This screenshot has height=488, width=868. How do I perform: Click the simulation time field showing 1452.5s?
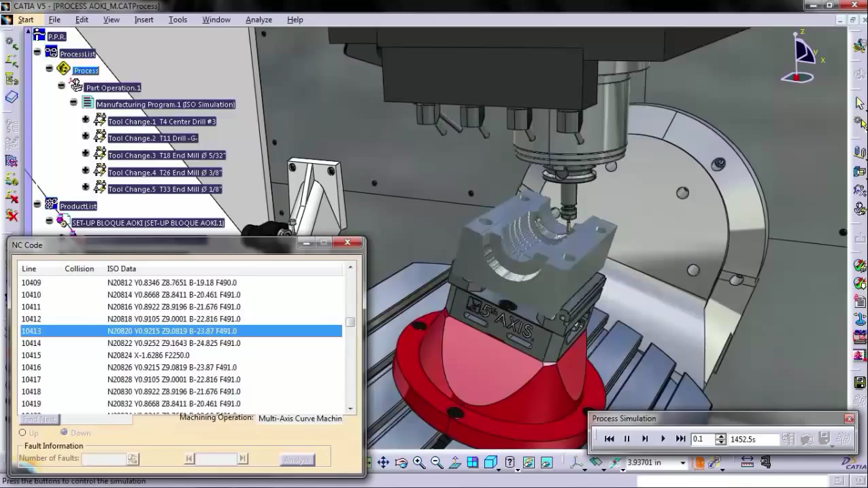point(754,439)
